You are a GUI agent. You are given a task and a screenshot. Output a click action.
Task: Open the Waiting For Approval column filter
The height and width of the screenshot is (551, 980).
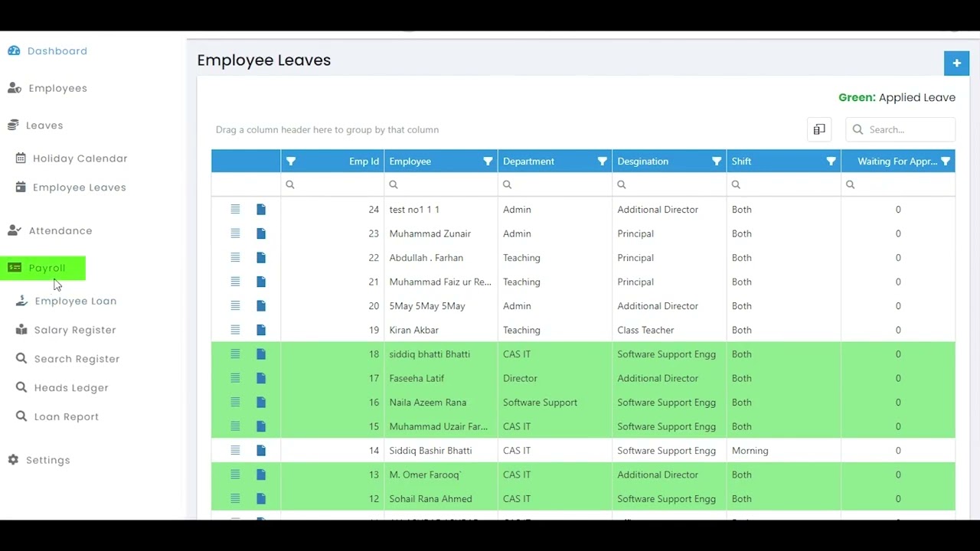(946, 161)
